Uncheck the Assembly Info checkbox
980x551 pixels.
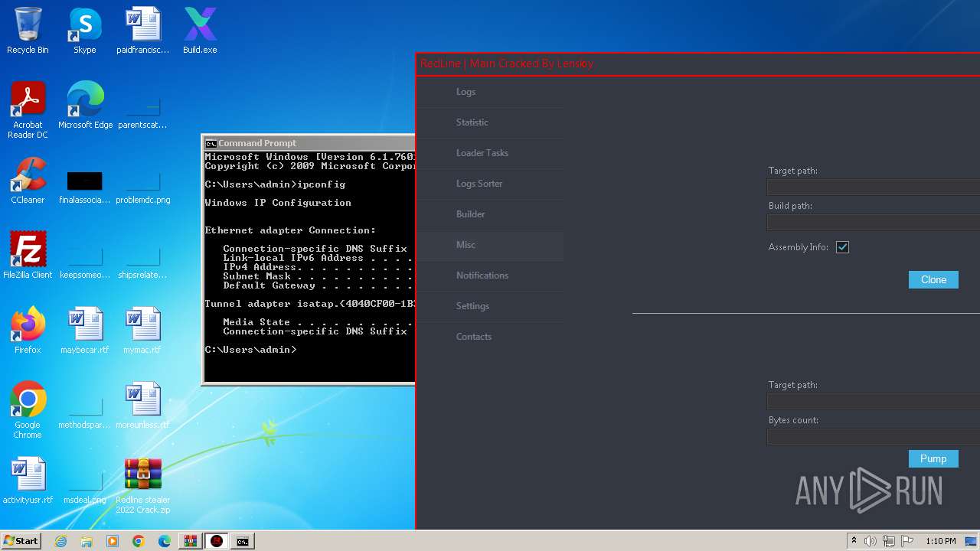click(842, 247)
